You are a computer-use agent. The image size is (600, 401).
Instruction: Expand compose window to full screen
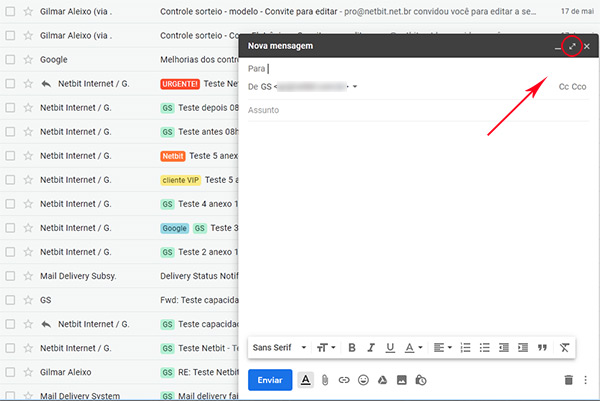(572, 46)
